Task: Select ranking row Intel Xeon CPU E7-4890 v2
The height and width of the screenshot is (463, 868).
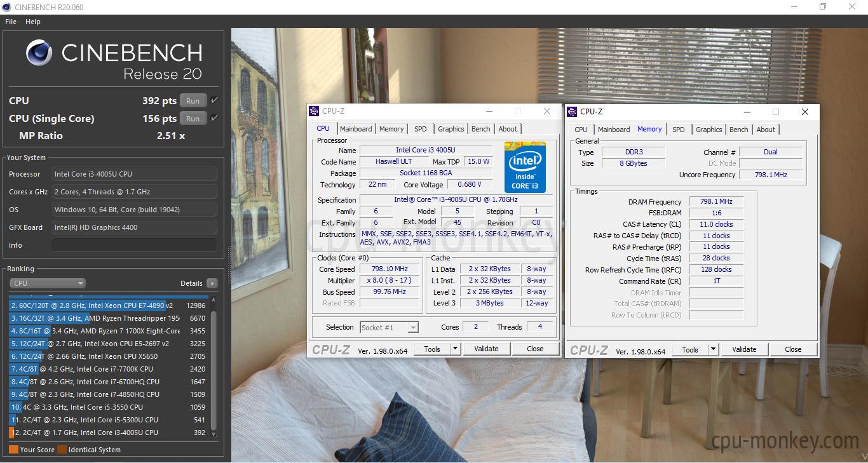Action: (109, 305)
